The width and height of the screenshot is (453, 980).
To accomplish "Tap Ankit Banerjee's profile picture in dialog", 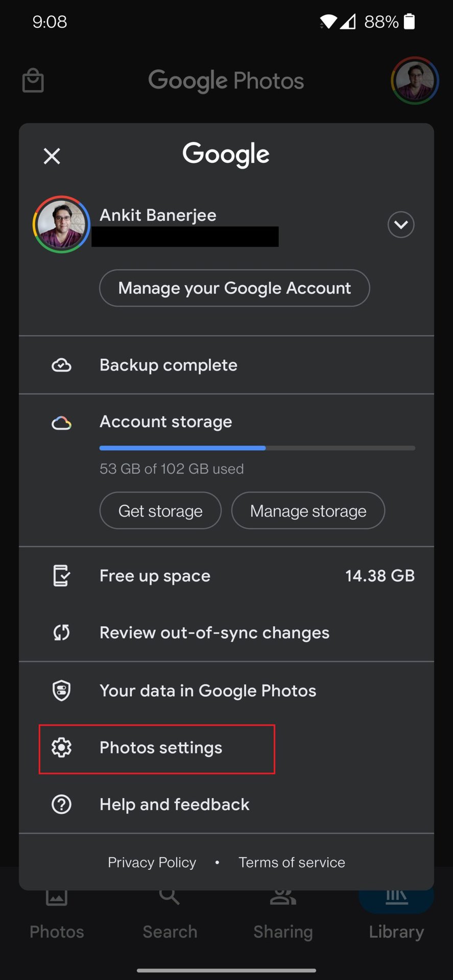I will coord(61,225).
